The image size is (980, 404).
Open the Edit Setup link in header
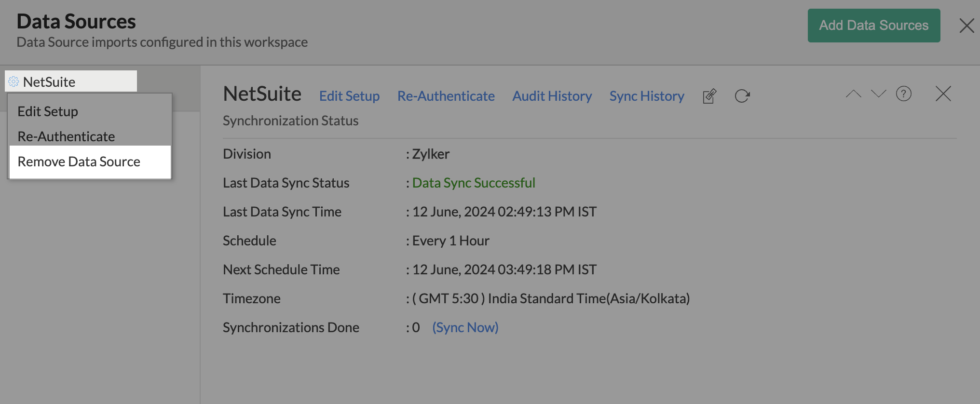[349, 96]
